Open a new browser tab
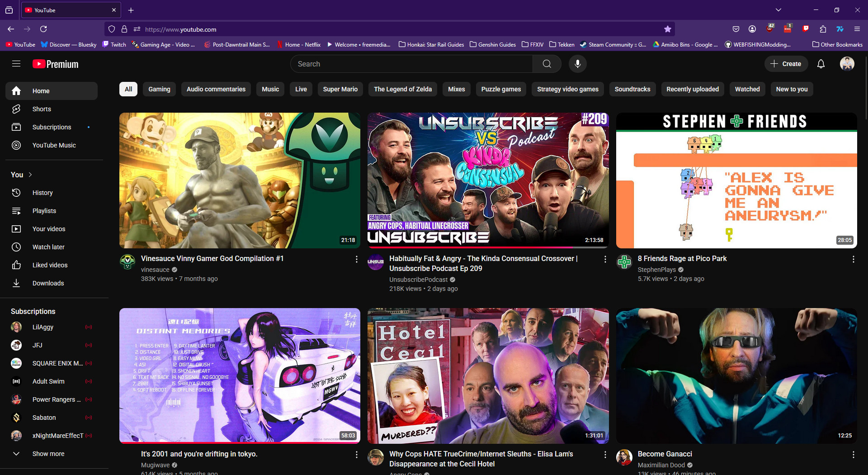The height and width of the screenshot is (475, 868). pyautogui.click(x=131, y=10)
